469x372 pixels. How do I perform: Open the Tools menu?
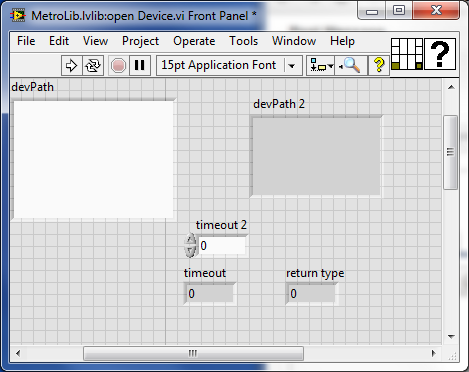[243, 41]
